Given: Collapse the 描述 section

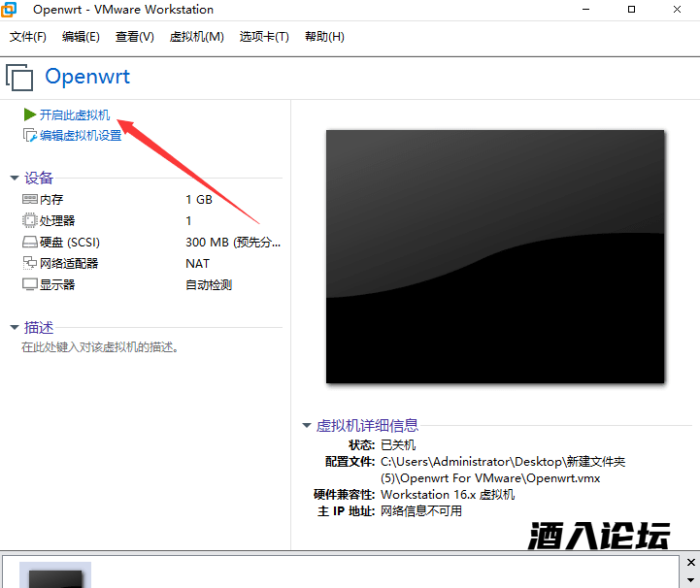Looking at the screenshot, I should pos(15,327).
